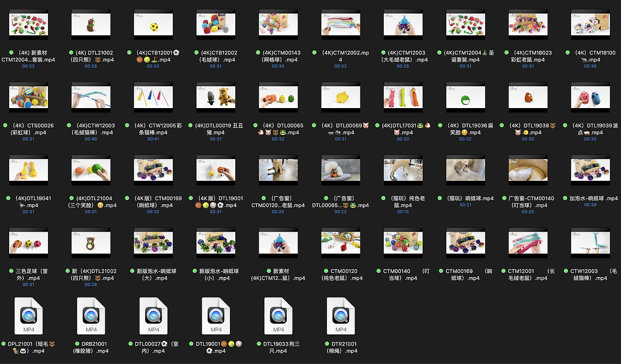Image resolution: width=621 pixels, height=364 pixels.
Task: Click file name "加泡水-响纸球 .mp4"
Action: (590, 198)
